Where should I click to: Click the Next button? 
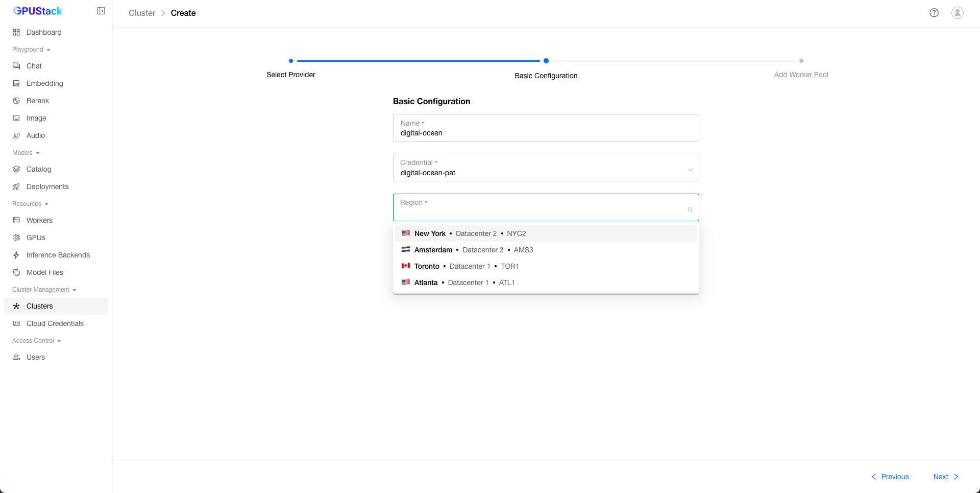[945, 477]
